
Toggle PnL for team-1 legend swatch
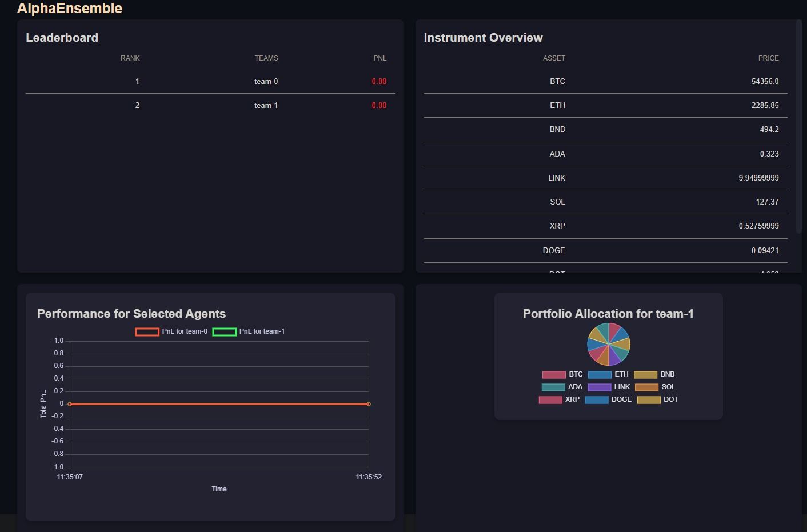click(225, 332)
